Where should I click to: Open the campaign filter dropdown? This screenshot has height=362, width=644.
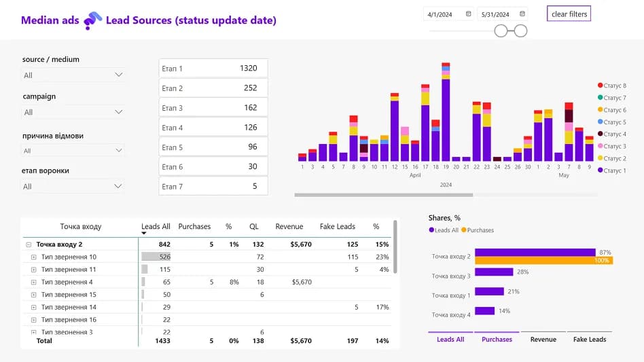point(73,112)
